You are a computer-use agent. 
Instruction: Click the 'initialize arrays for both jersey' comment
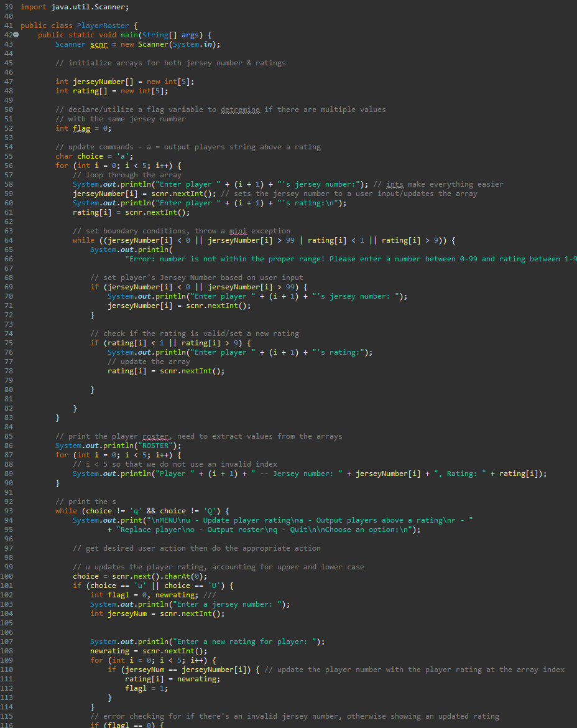pos(171,63)
